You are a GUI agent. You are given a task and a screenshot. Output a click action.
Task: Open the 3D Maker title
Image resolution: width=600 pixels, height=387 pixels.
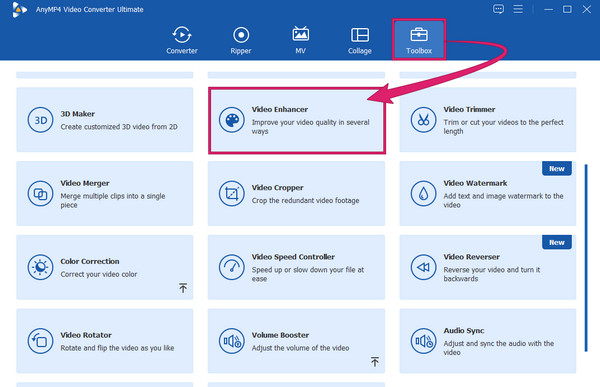[77, 114]
